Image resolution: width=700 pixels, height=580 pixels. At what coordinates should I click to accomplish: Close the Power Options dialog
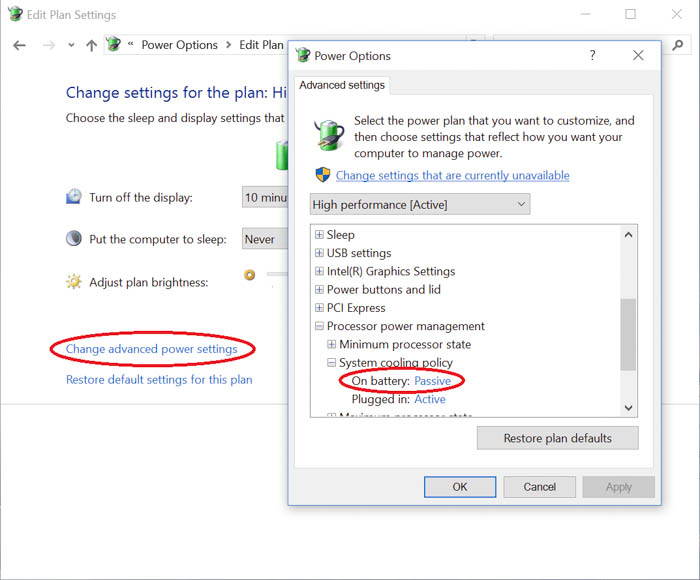tap(638, 55)
